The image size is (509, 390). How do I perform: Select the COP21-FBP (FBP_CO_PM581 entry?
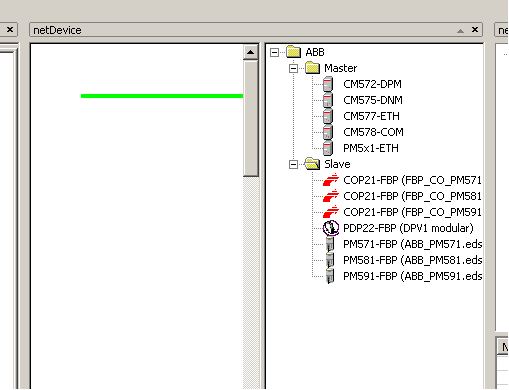coord(412,196)
